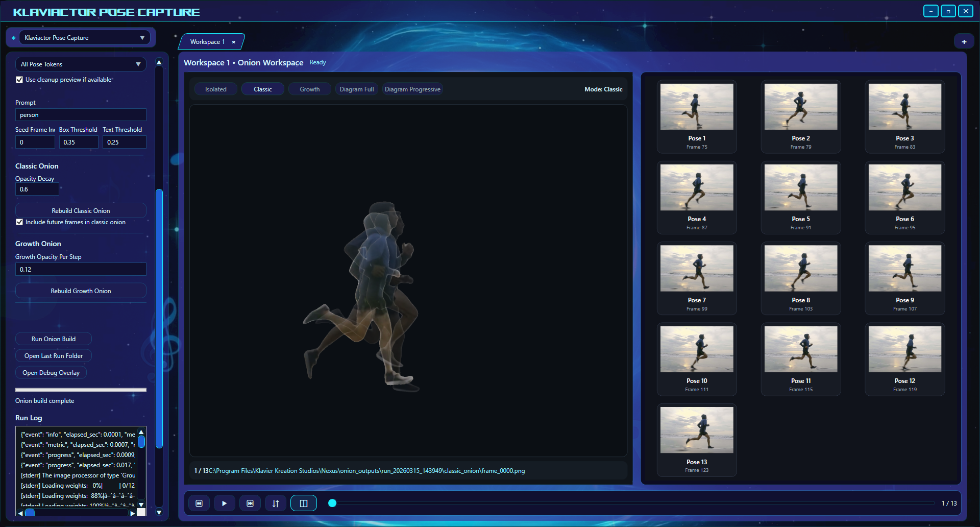Switch to Diagram Progressive tab
The height and width of the screenshot is (527, 980).
click(412, 89)
